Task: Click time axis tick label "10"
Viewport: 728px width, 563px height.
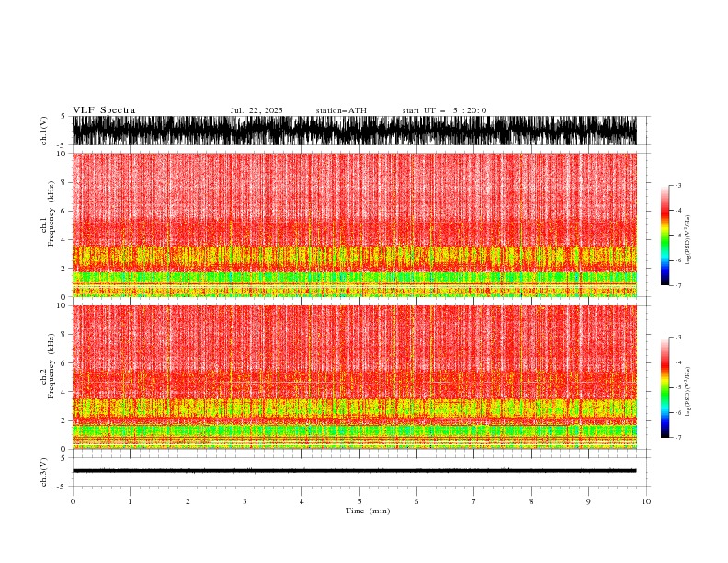Action: tap(646, 501)
